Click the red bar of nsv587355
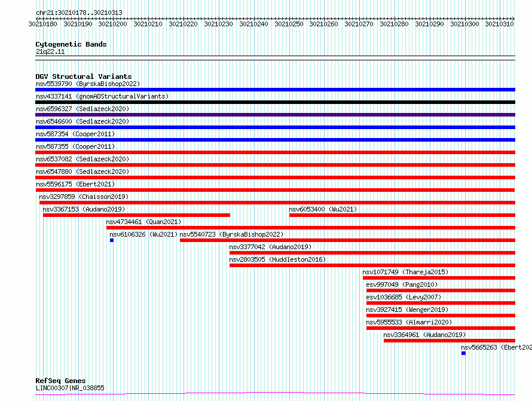The image size is (532, 401). [x=275, y=152]
